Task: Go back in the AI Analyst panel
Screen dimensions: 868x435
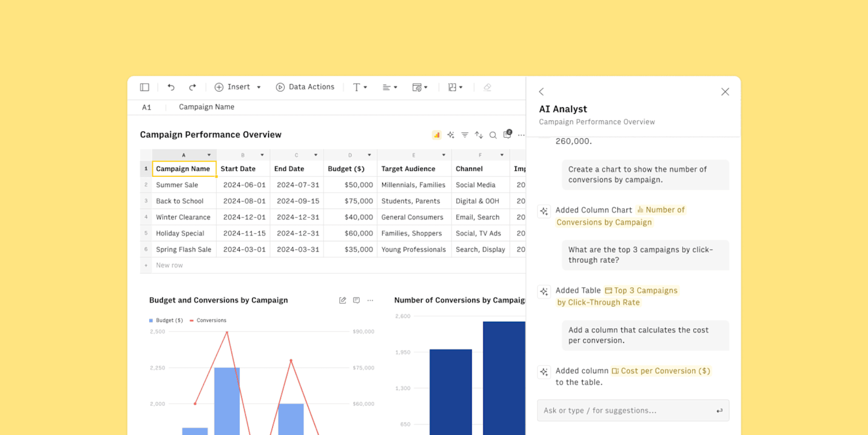Action: [x=541, y=92]
